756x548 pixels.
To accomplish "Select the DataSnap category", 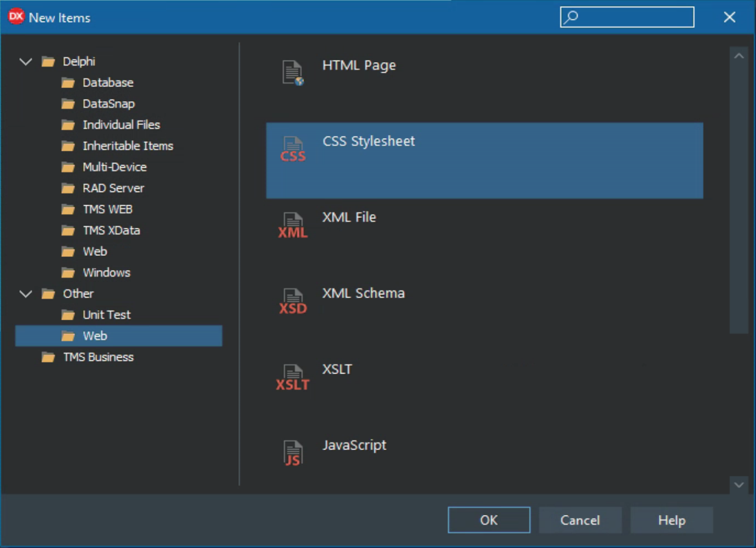I will coord(108,103).
